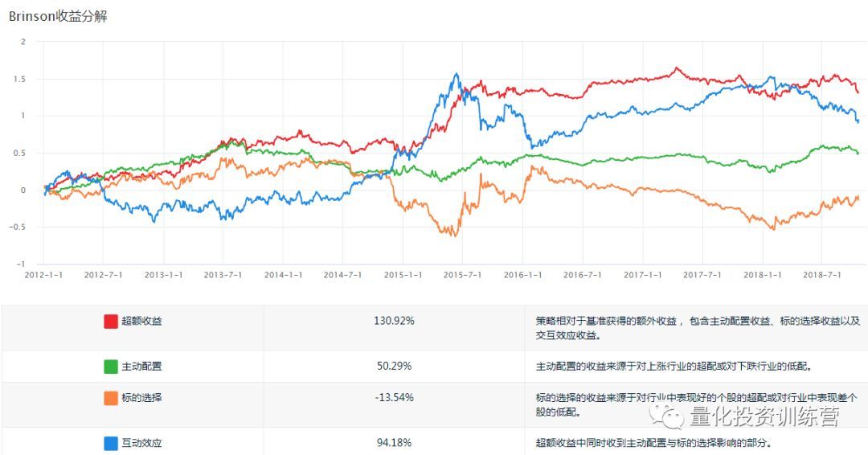Click the green 主动配置 color swatch
Screen dimensions: 868x455
coord(111,367)
